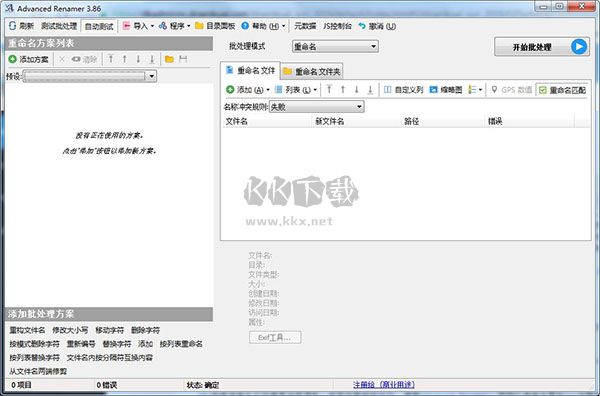Add the 移动字符 method
The width and height of the screenshot is (600, 396).
pyautogui.click(x=109, y=330)
